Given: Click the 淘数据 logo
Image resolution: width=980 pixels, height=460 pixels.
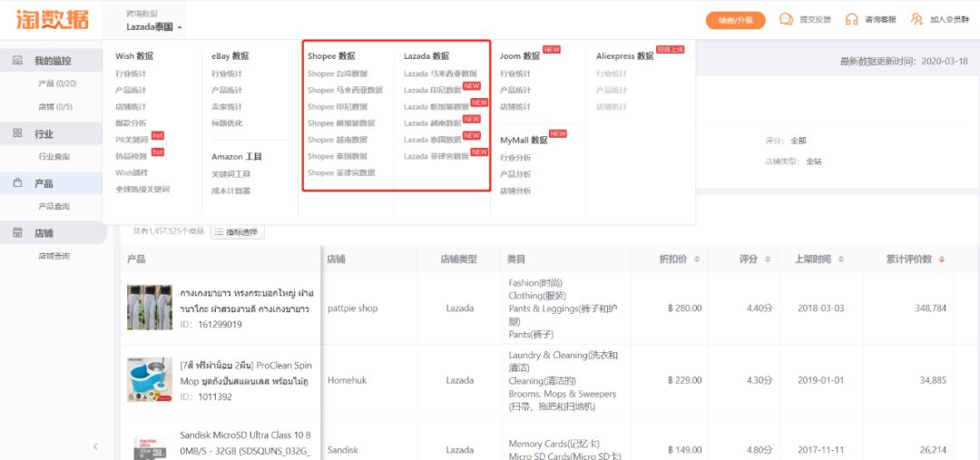Looking at the screenshot, I should click(x=52, y=19).
